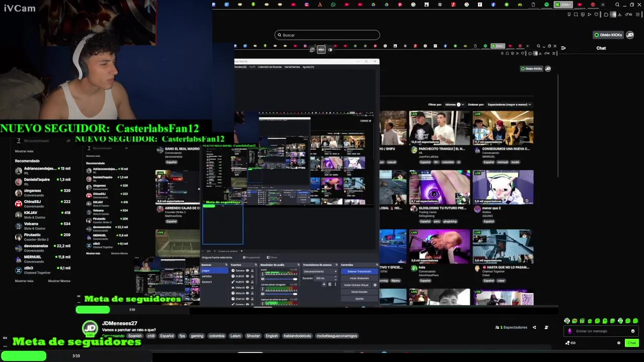Image resolution: width=644 pixels, height=362 pixels.
Task: Click the Kick browse page scrollbar
Action: point(557,126)
